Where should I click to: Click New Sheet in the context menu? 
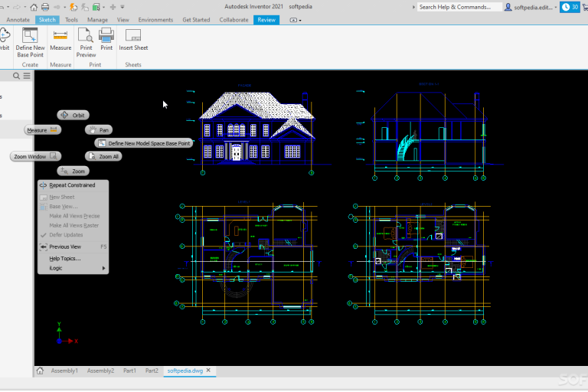pyautogui.click(x=73, y=197)
